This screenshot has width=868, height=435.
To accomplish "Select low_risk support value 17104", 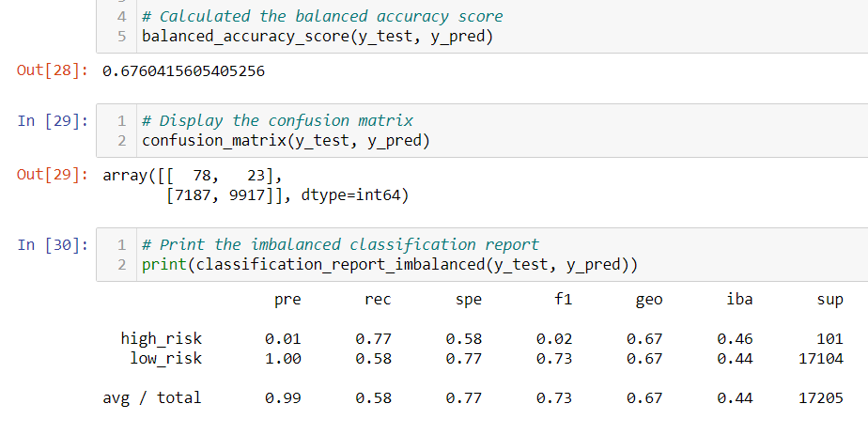I will [x=821, y=359].
